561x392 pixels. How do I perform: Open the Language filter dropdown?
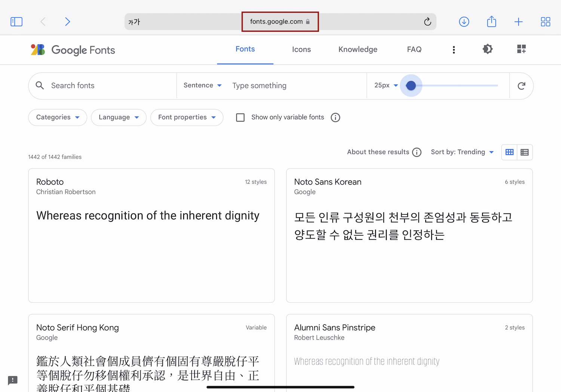point(119,117)
